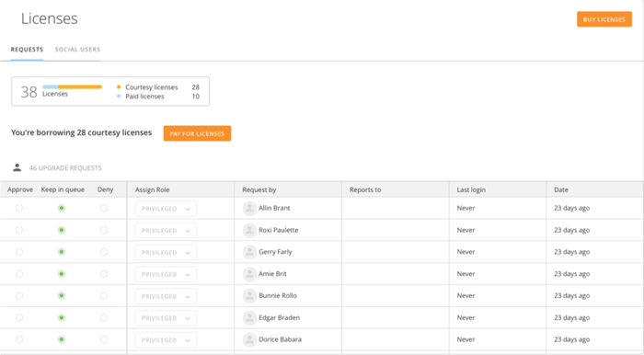The width and height of the screenshot is (644, 355).
Task: Approve Dorice Babara's upgrade request
Action: click(19, 339)
